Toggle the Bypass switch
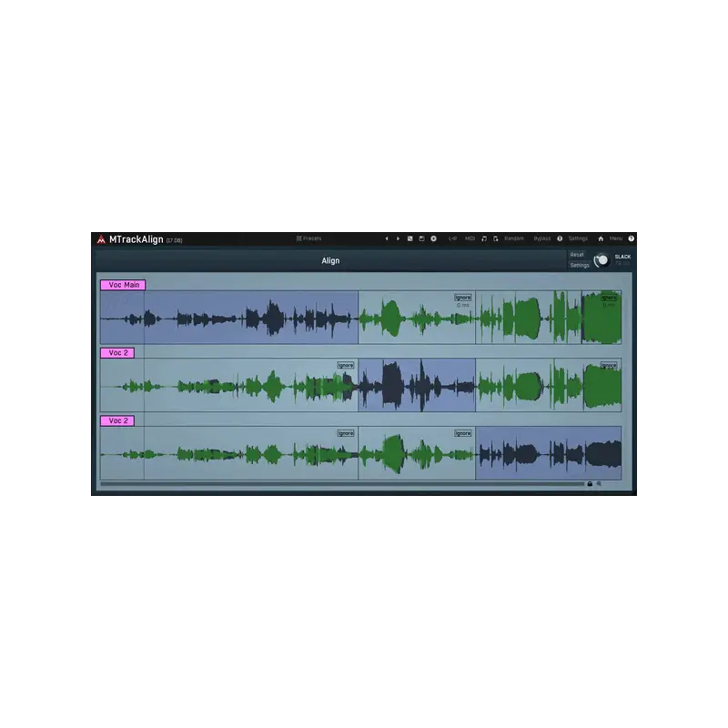The image size is (728, 728). coord(541,238)
